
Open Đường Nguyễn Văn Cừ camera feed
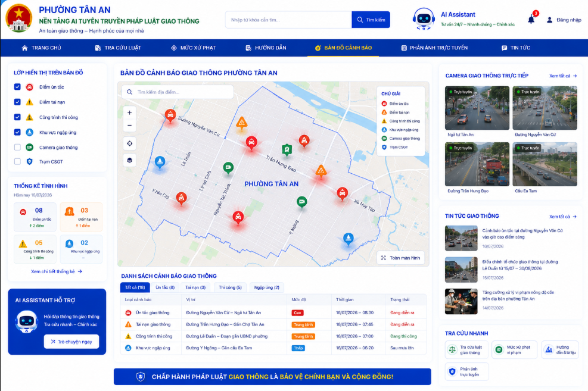pos(545,108)
